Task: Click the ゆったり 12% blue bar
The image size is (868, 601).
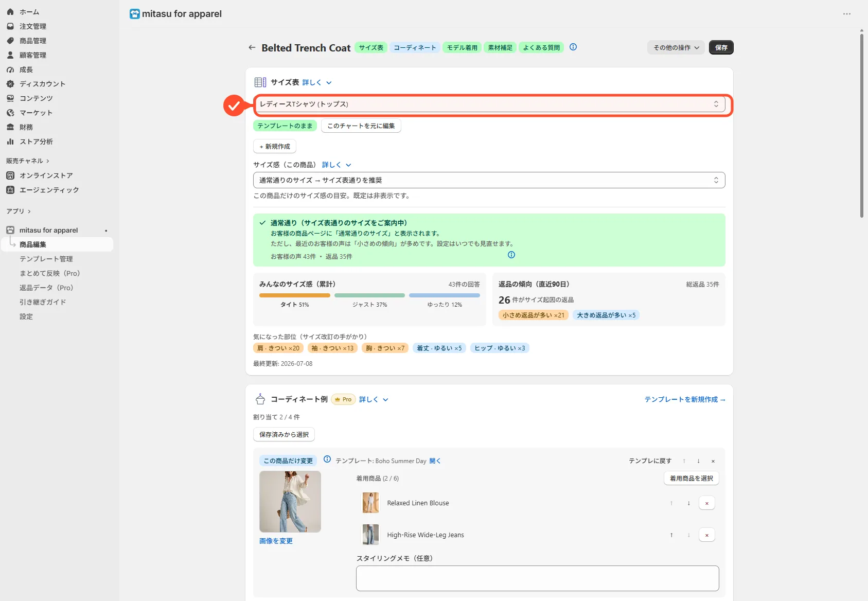Action: [445, 295]
